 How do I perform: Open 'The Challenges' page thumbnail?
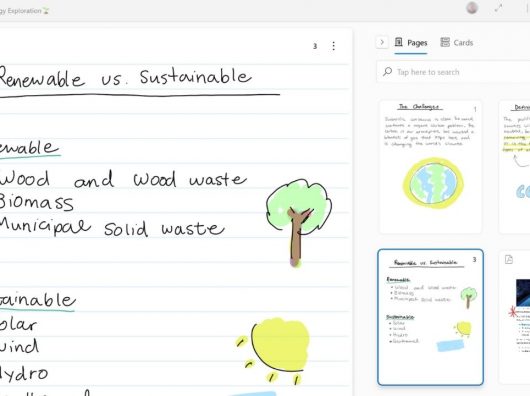[430, 167]
